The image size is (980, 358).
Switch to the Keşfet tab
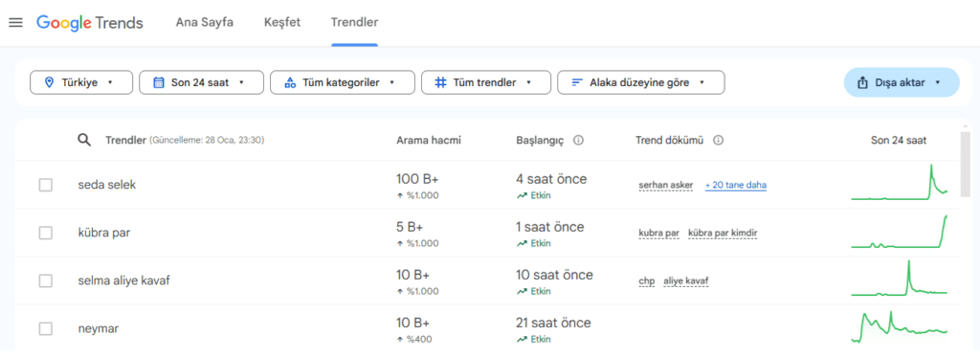(282, 22)
